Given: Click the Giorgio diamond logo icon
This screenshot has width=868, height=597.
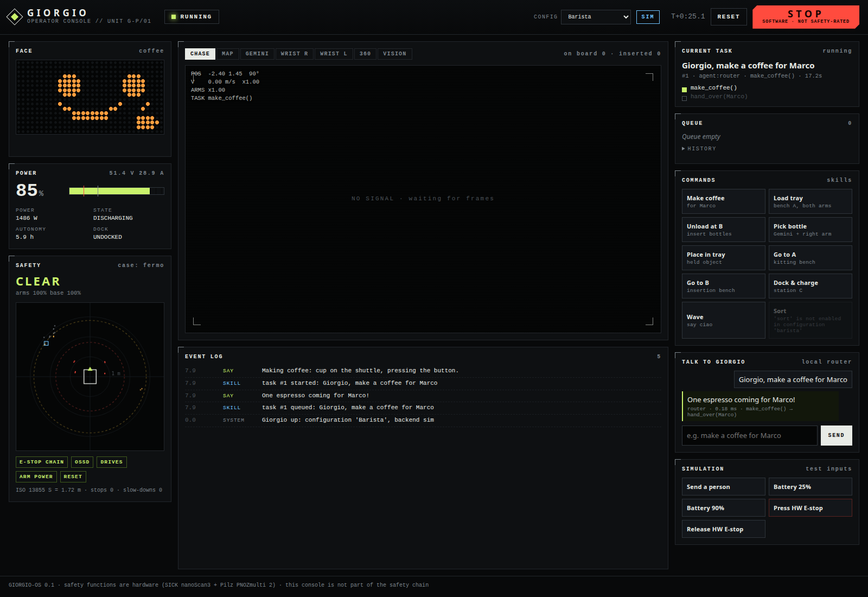Looking at the screenshot, I should pos(14,17).
